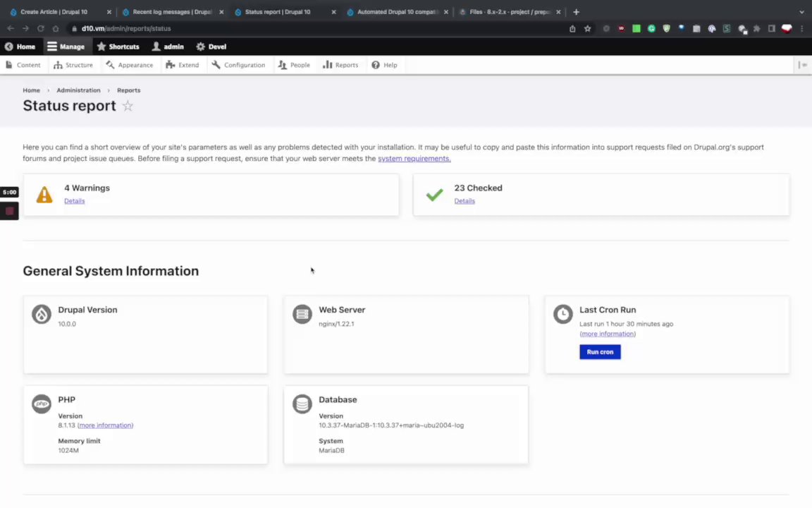Open the Configuration wrench menu
The width and height of the screenshot is (812, 508).
click(238, 65)
